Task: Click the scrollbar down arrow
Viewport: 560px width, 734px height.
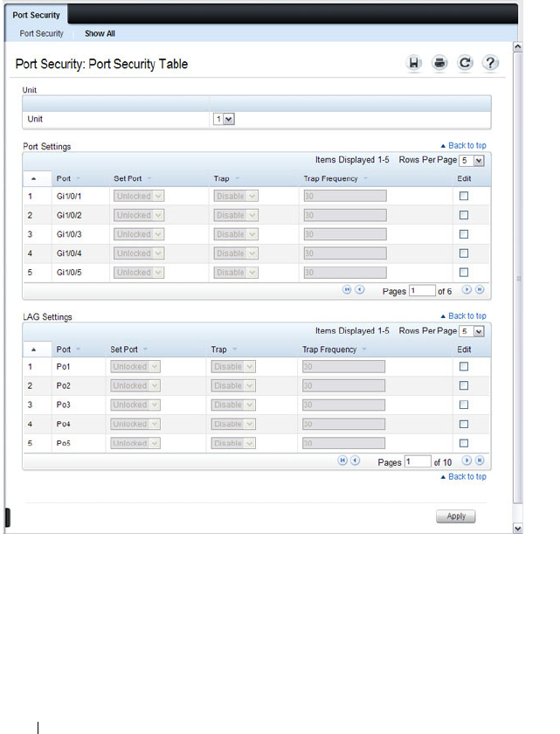Action: pyautogui.click(x=517, y=529)
